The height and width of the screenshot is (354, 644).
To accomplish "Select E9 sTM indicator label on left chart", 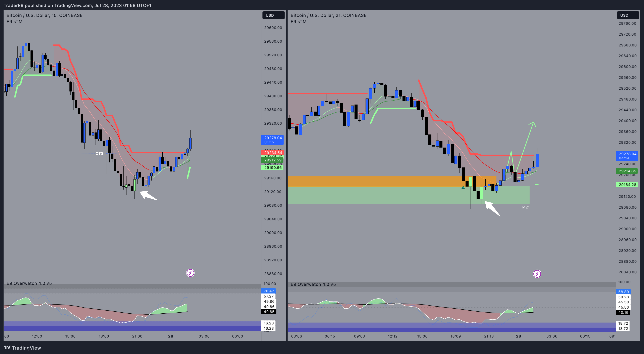I will [14, 22].
